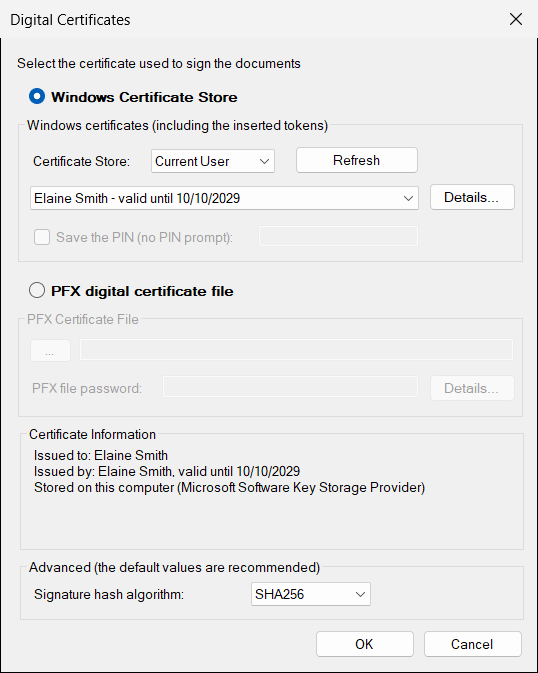Viewport: 538px width, 673px height.
Task: Open Details for the Windows certificate
Action: click(472, 197)
